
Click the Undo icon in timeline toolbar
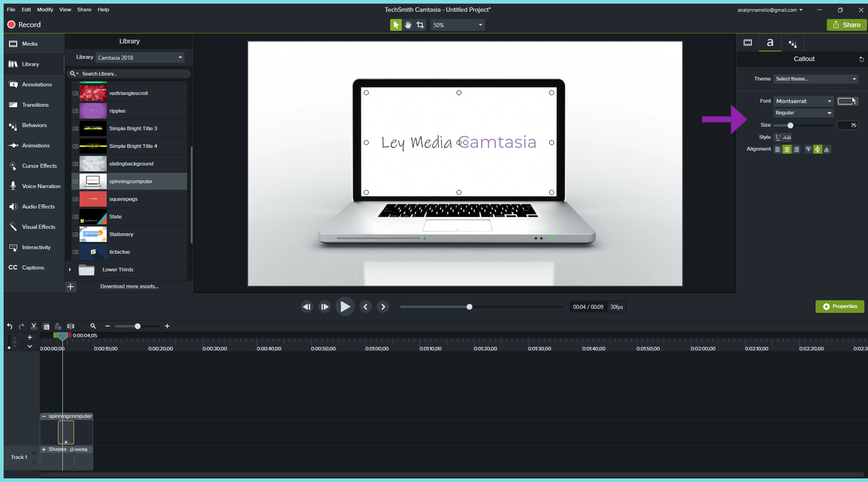click(9, 326)
